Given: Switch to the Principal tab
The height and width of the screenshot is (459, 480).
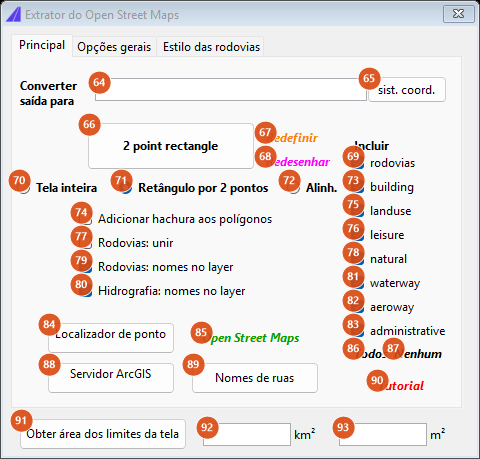Looking at the screenshot, I should tap(42, 45).
